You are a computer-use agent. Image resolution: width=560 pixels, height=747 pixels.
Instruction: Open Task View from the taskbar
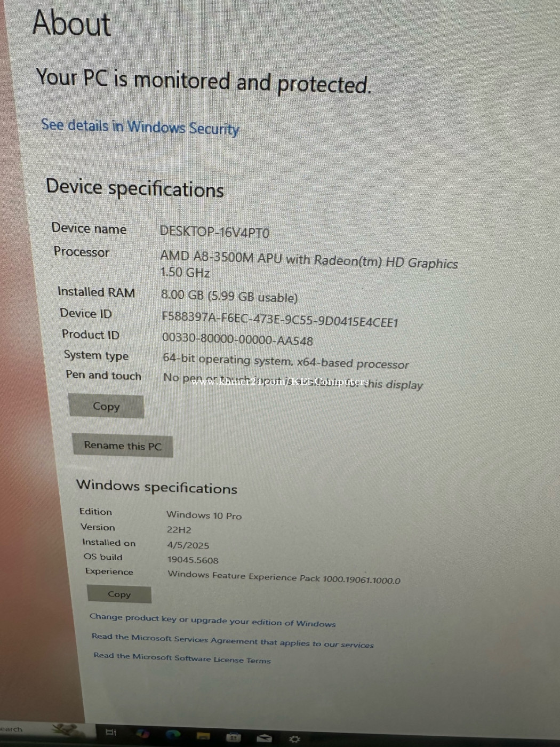[111, 732]
